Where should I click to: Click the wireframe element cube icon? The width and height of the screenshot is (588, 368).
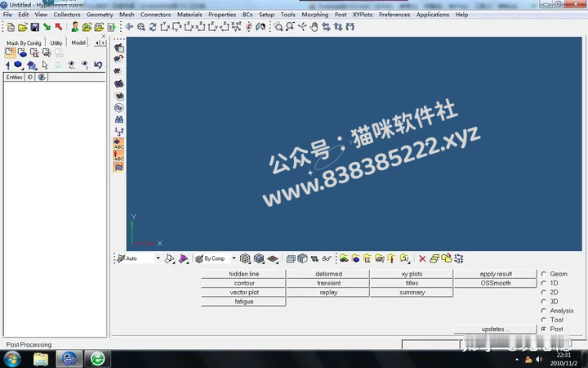tap(245, 258)
